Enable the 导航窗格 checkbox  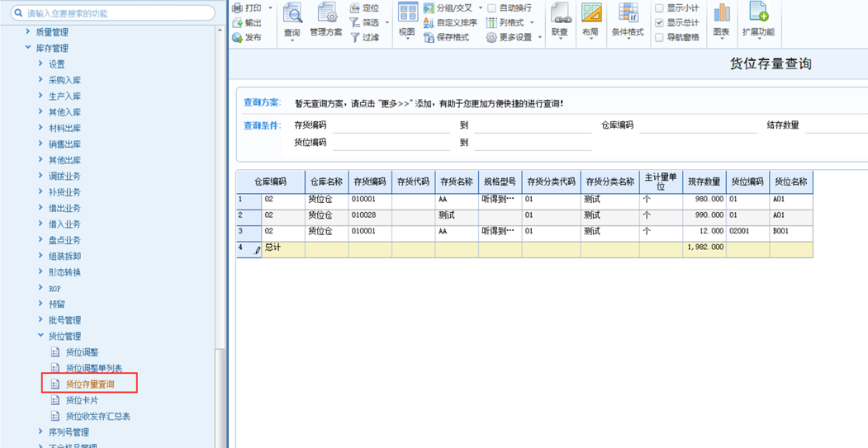(x=659, y=38)
